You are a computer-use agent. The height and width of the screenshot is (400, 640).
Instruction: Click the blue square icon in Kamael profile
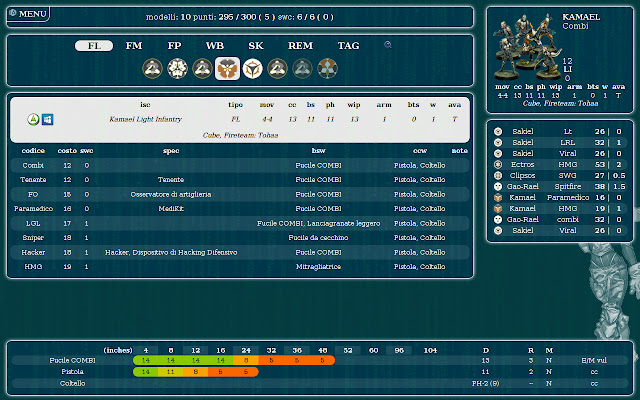click(x=47, y=119)
